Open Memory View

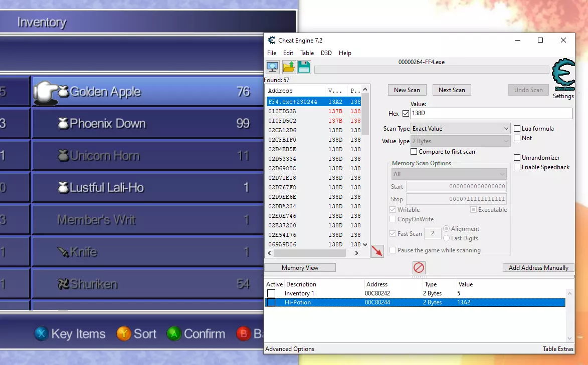[x=300, y=268]
